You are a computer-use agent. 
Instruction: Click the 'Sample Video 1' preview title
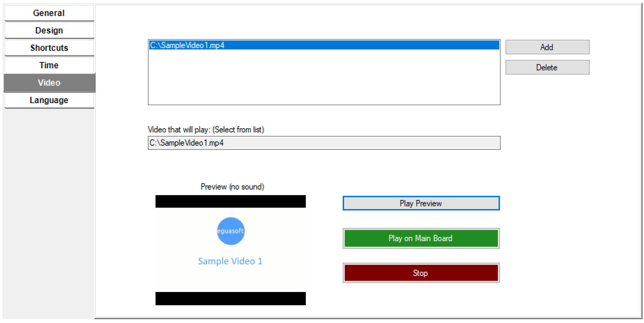click(x=230, y=261)
